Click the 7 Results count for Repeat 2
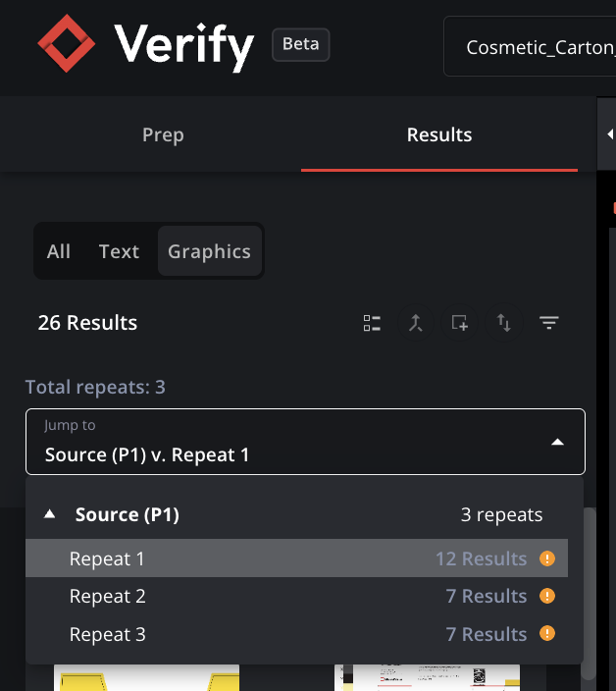The image size is (616, 691). pos(487,596)
